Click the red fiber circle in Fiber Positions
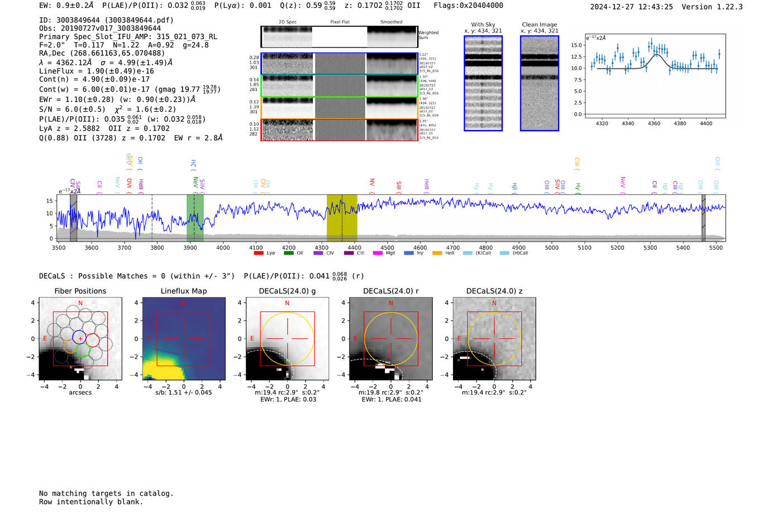 [x=93, y=341]
